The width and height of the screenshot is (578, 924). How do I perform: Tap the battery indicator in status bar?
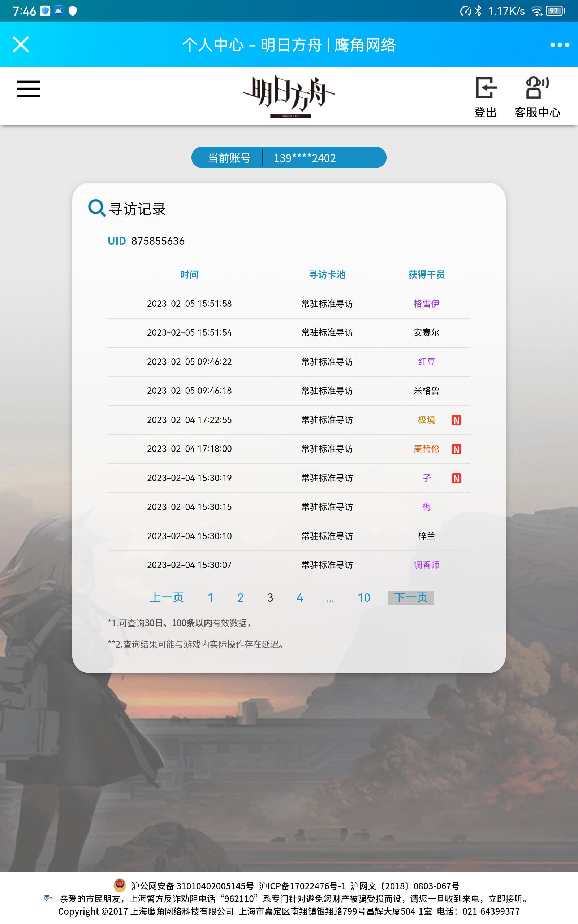tap(556, 11)
